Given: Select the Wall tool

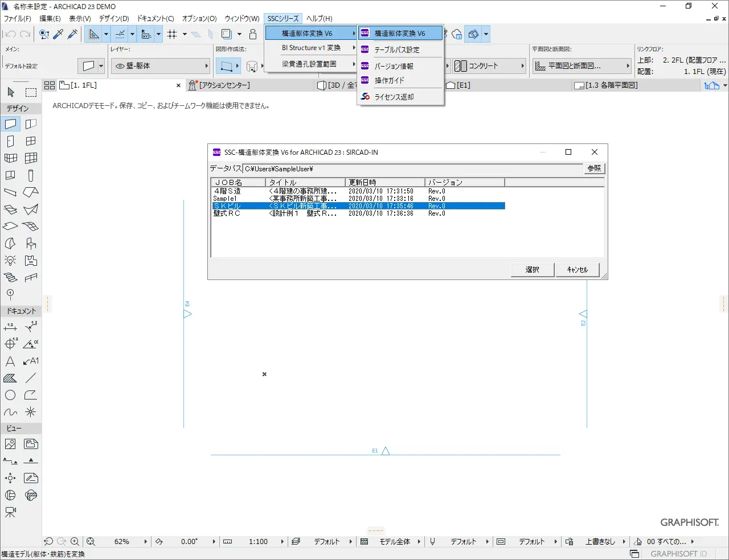Looking at the screenshot, I should pos(11,124).
